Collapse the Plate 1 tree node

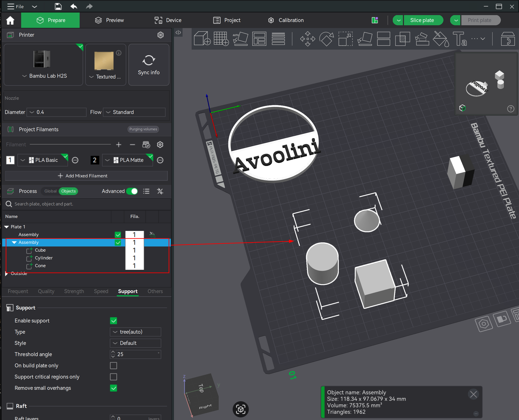[7, 227]
